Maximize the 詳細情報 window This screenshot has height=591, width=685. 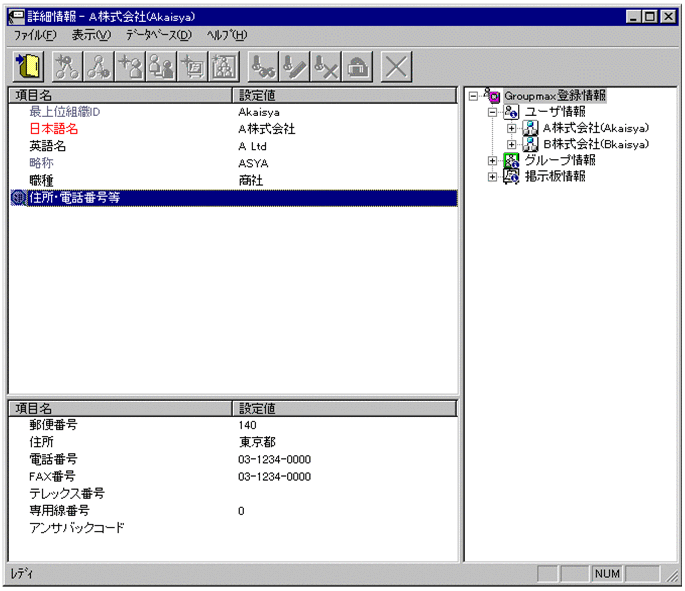650,17
